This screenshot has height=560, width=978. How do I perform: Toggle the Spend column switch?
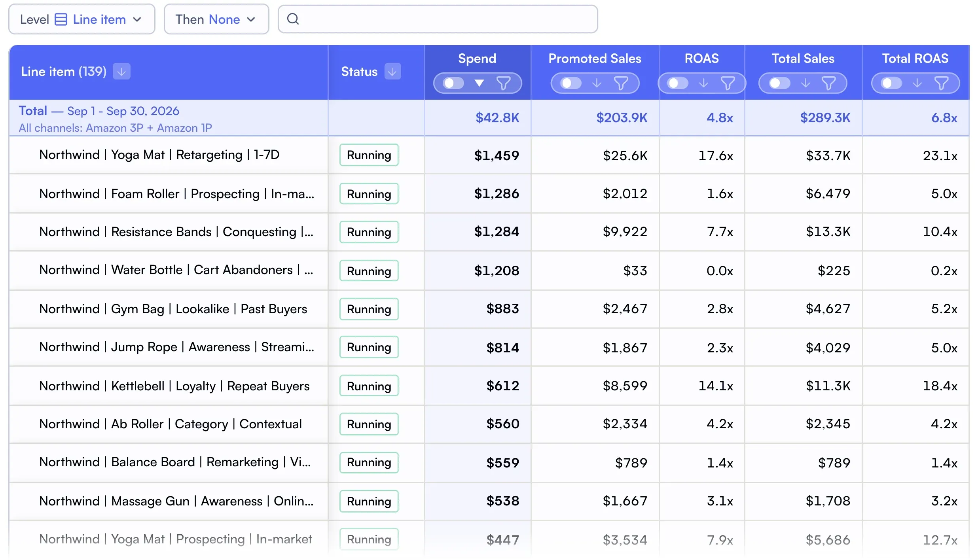point(453,83)
